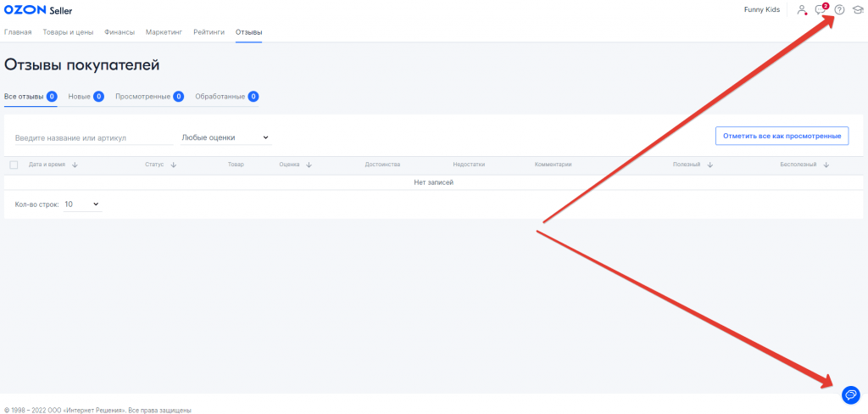Open the Товары и цены menu
This screenshot has height=414, width=868.
pos(68,32)
